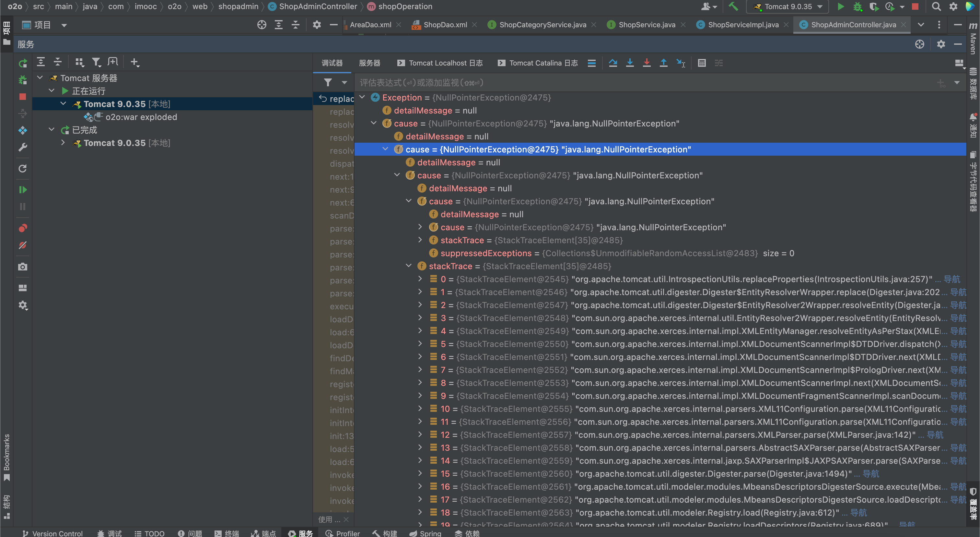Collapse the stackTrace StackTraceElement[35]@2485 node
Screen dimensions: 980x537
point(409,266)
